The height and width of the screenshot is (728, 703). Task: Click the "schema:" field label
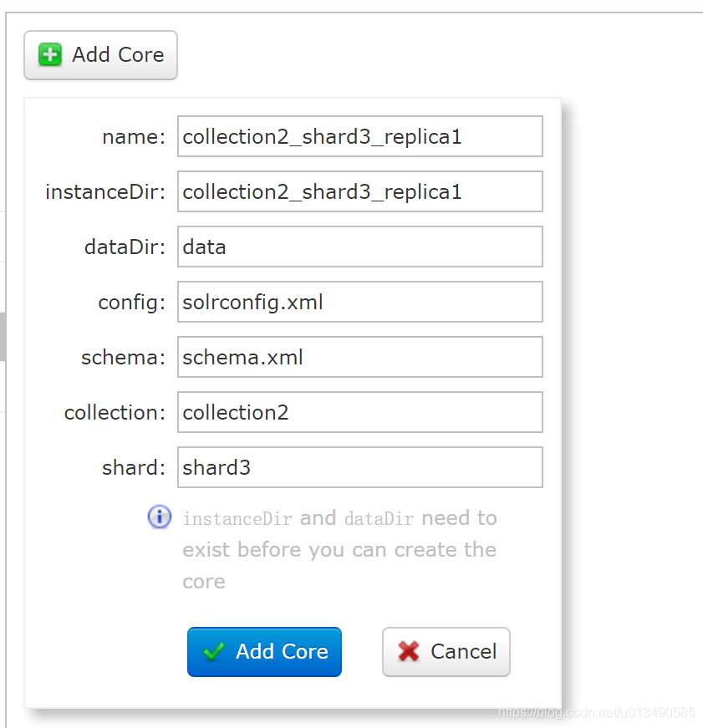(123, 357)
